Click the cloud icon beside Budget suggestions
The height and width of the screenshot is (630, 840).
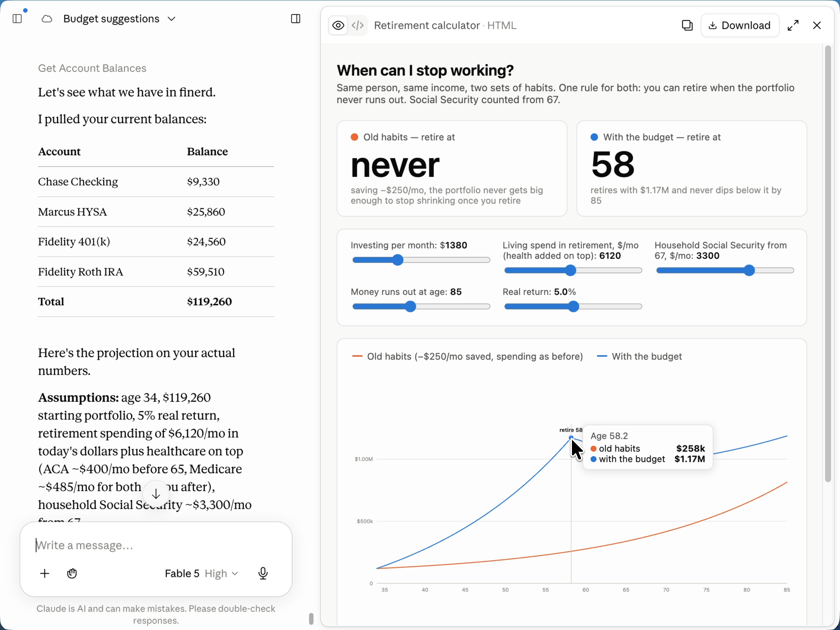47,19
